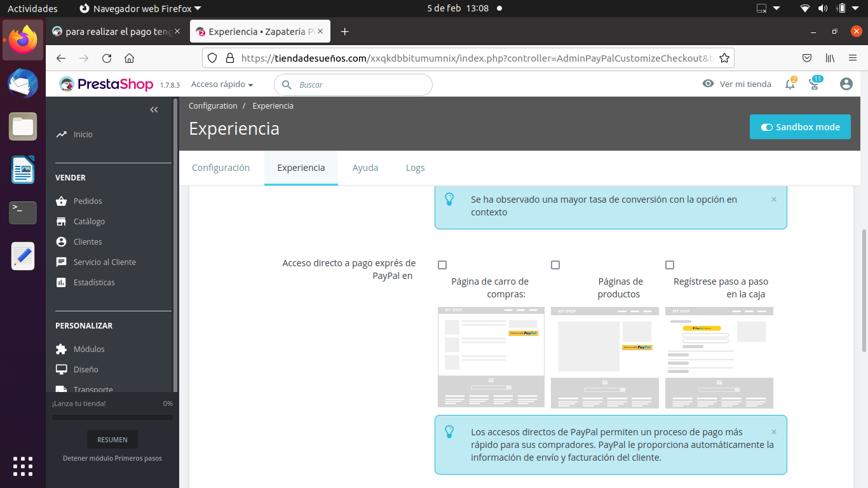Go to the Firefox home page
Viewport: 868px width, 488px height.
(129, 58)
